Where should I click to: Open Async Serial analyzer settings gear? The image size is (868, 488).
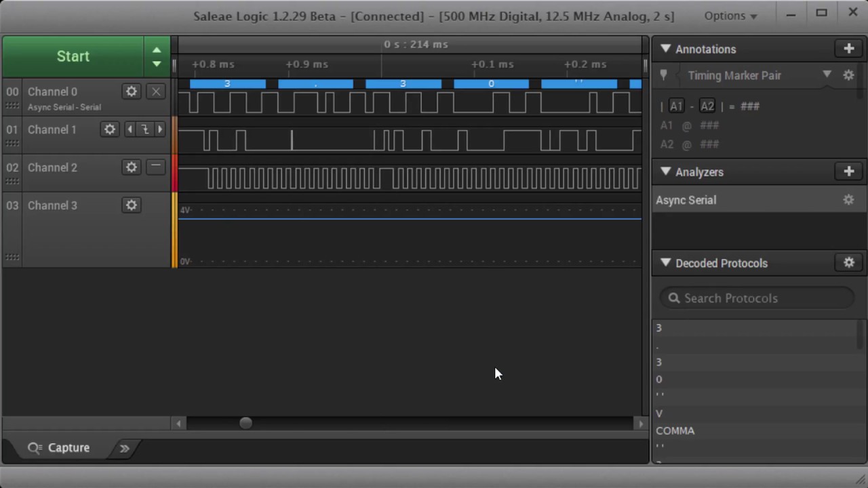coord(848,200)
